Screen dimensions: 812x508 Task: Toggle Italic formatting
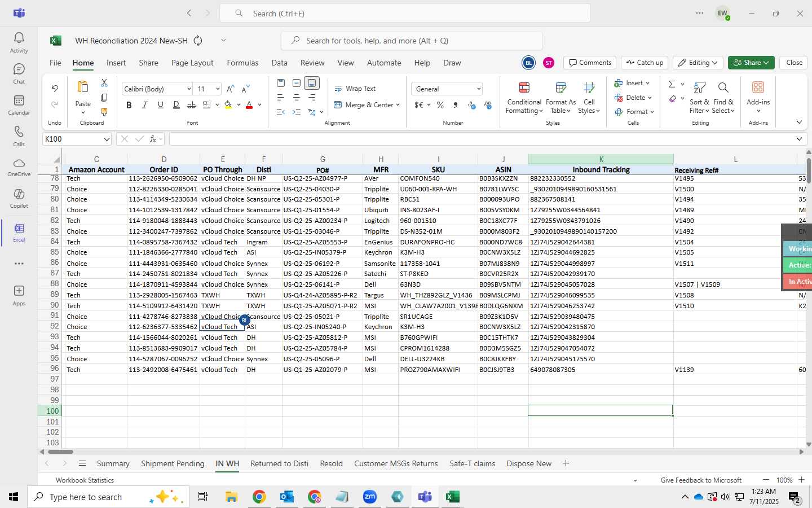tap(145, 105)
